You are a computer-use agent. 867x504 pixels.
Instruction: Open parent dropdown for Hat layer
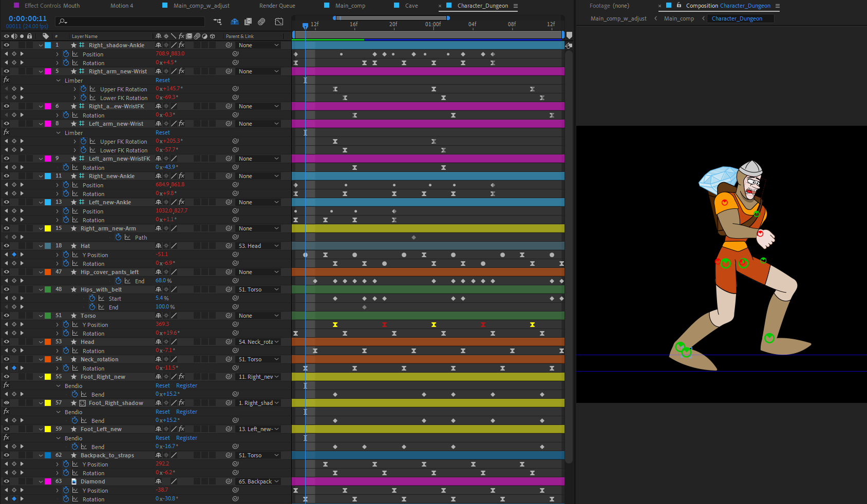[x=258, y=246]
